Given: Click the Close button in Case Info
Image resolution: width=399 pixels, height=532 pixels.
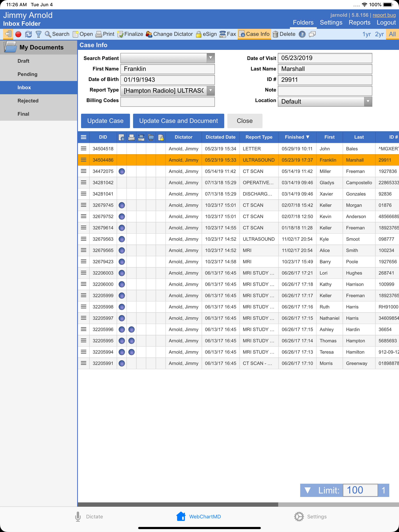Looking at the screenshot, I should tap(245, 121).
